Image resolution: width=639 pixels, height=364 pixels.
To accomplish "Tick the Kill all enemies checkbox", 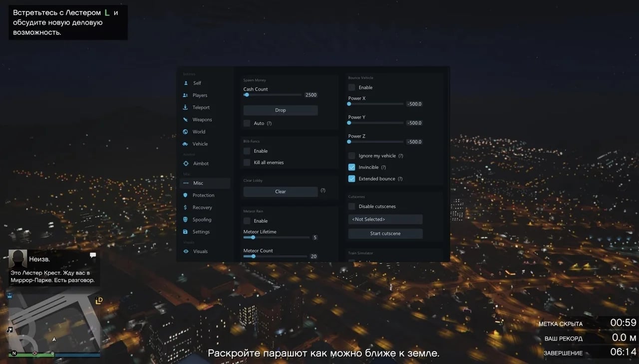I will (x=247, y=163).
